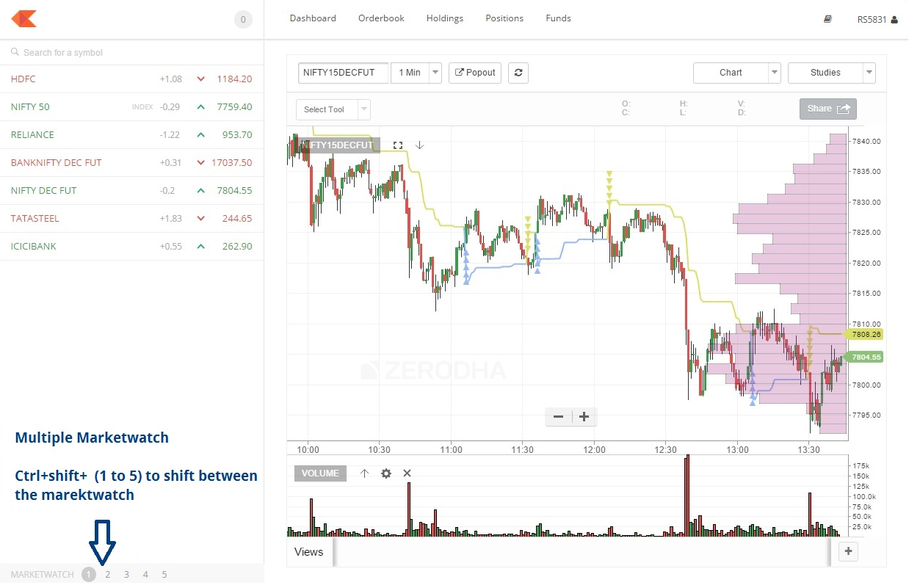This screenshot has height=588, width=920.
Task: Remove the VOLUME study panel
Action: point(408,473)
